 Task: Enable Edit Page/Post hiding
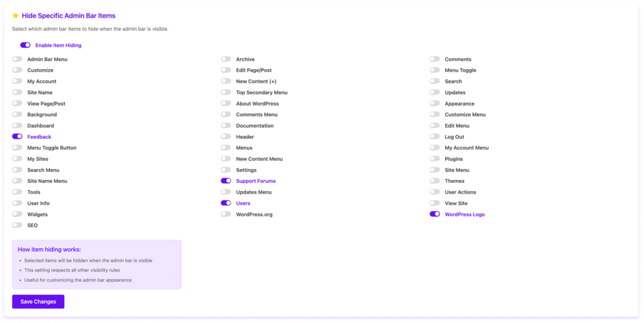(x=226, y=70)
